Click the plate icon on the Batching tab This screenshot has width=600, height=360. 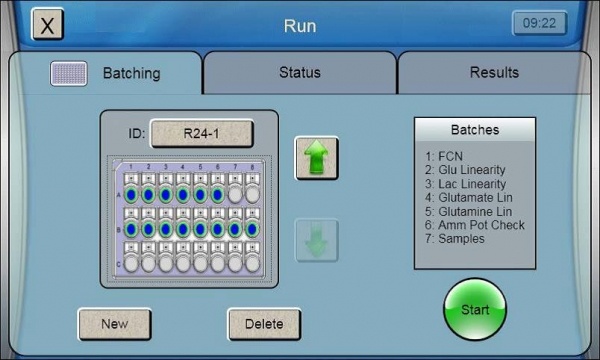(x=69, y=73)
